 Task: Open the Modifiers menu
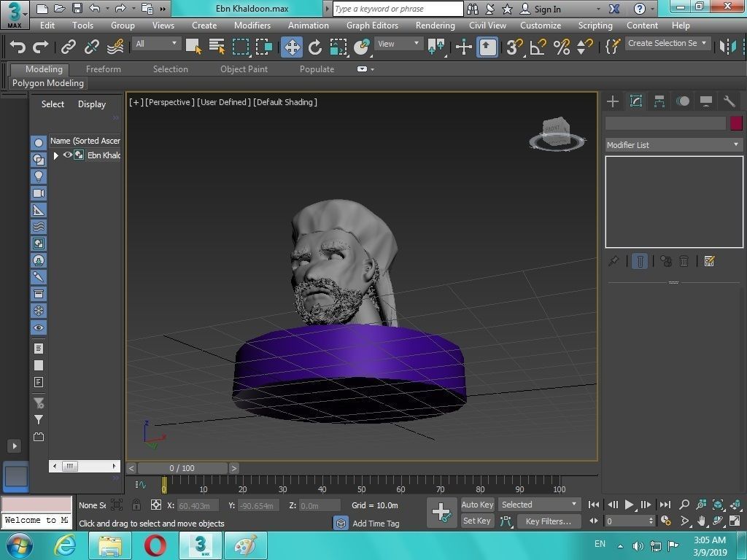[x=252, y=26]
